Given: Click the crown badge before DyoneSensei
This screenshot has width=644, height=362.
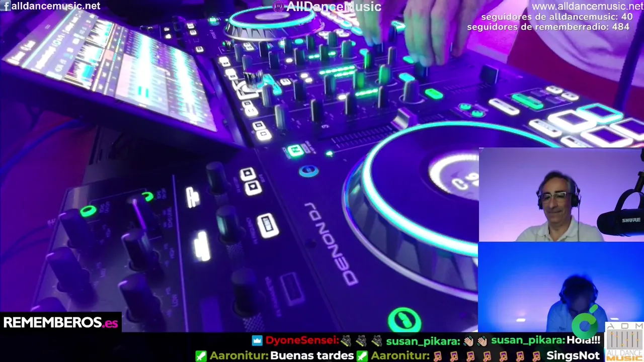Looking at the screenshot, I should (x=257, y=340).
